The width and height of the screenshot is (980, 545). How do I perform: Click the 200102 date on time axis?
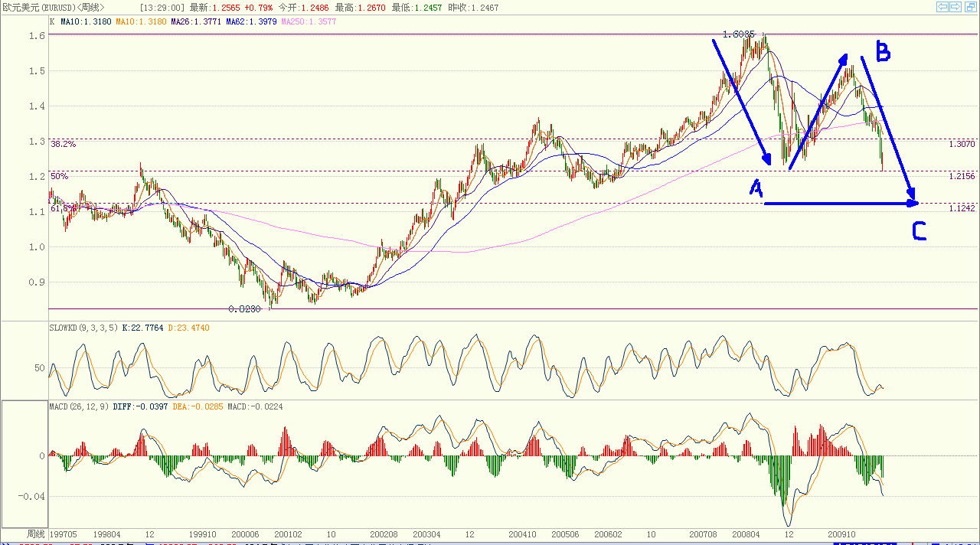pos(287,534)
